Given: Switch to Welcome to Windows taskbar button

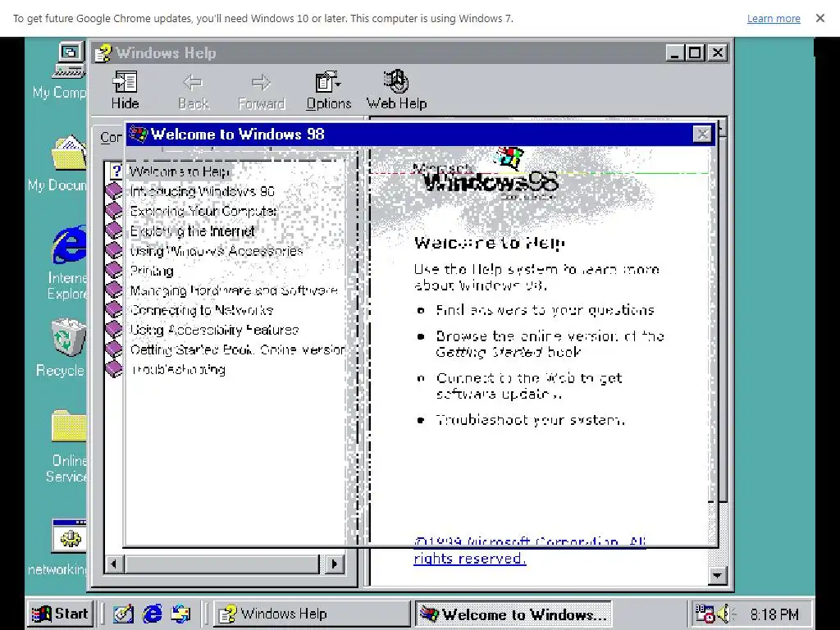Looking at the screenshot, I should (x=514, y=614).
